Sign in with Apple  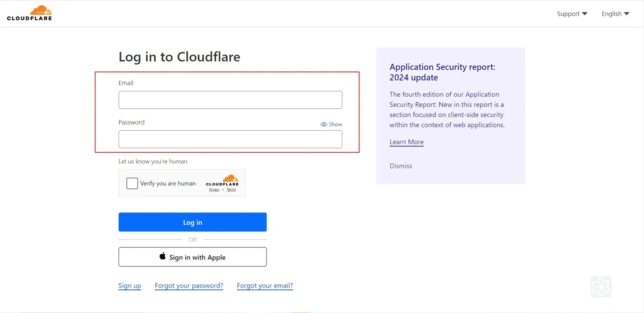tap(192, 257)
